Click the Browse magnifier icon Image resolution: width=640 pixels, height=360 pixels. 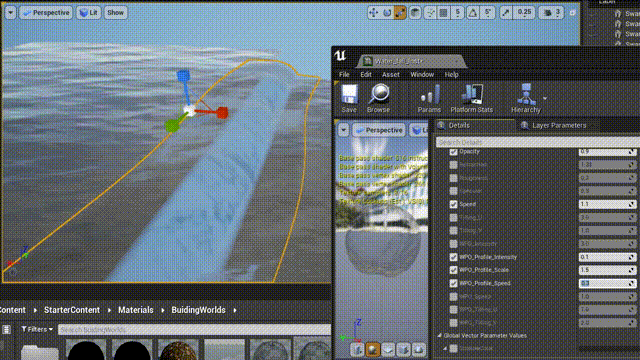click(379, 94)
